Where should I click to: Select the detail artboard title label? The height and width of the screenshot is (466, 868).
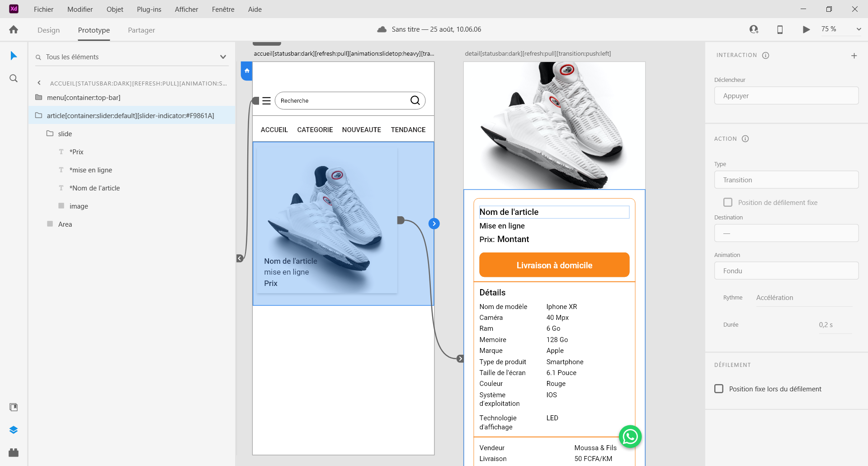click(x=538, y=53)
